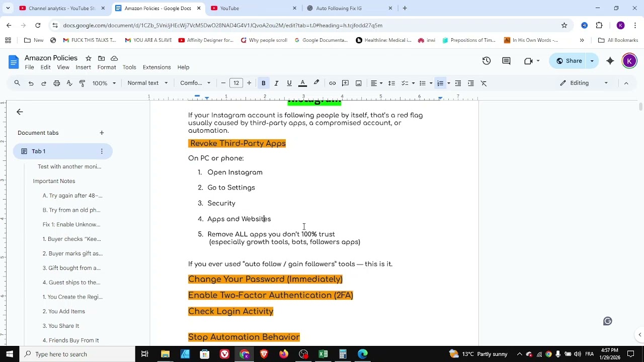Open highlight color picker
Screen dimensions: 644x362
click(x=316, y=83)
